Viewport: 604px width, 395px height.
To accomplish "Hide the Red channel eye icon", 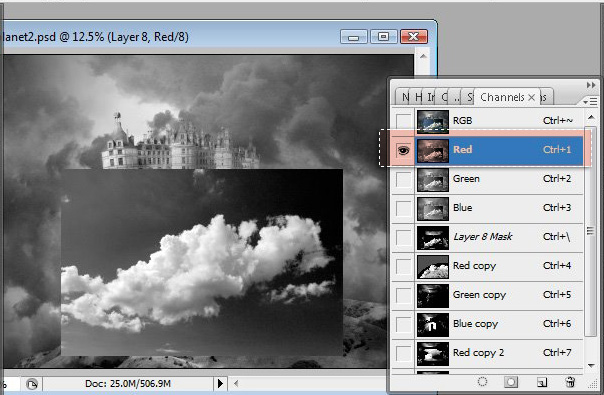I will click(403, 150).
